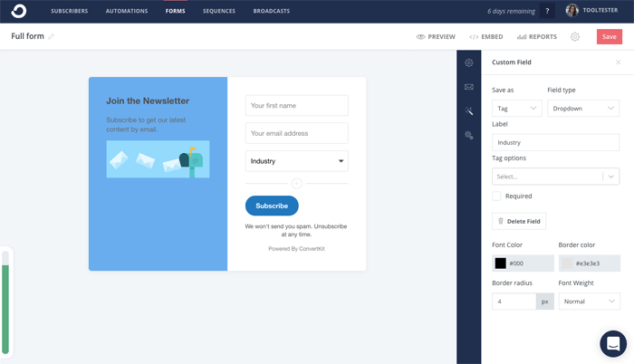Open the Sequences menu item
This screenshot has width=634, height=364.
(219, 11)
